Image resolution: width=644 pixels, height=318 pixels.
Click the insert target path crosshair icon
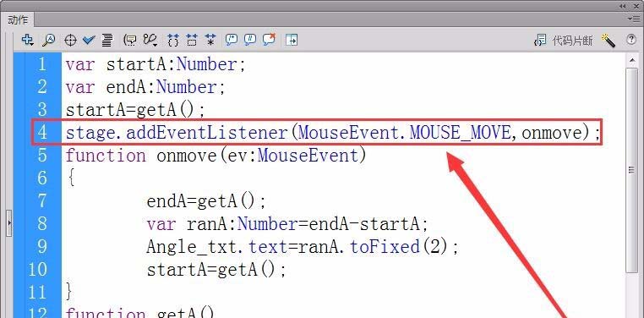71,41
